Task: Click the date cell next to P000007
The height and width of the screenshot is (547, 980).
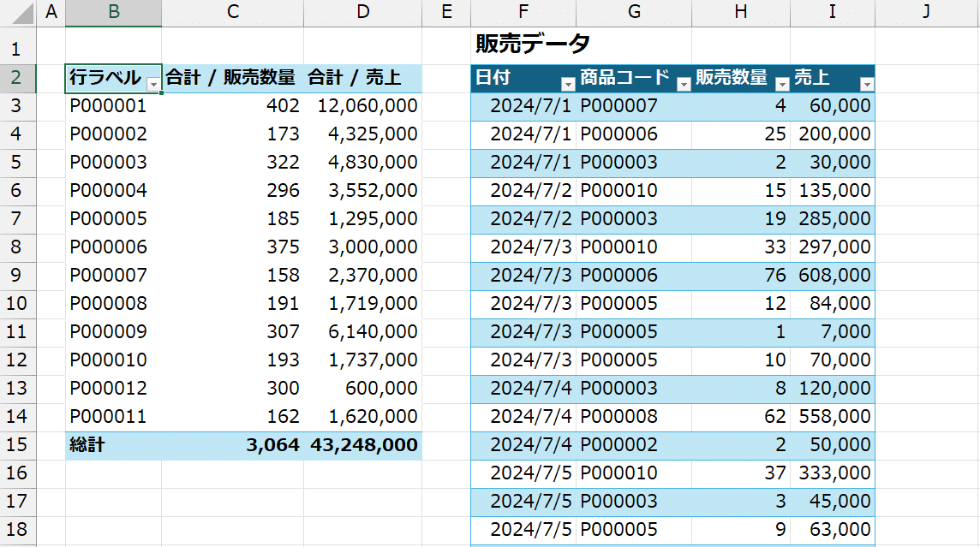Action: [x=523, y=106]
